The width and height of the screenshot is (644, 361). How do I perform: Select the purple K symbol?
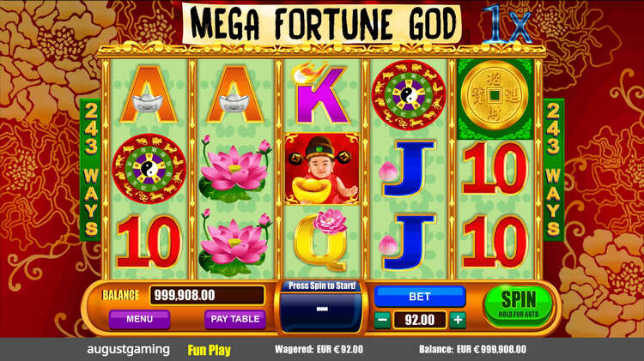pos(322,96)
